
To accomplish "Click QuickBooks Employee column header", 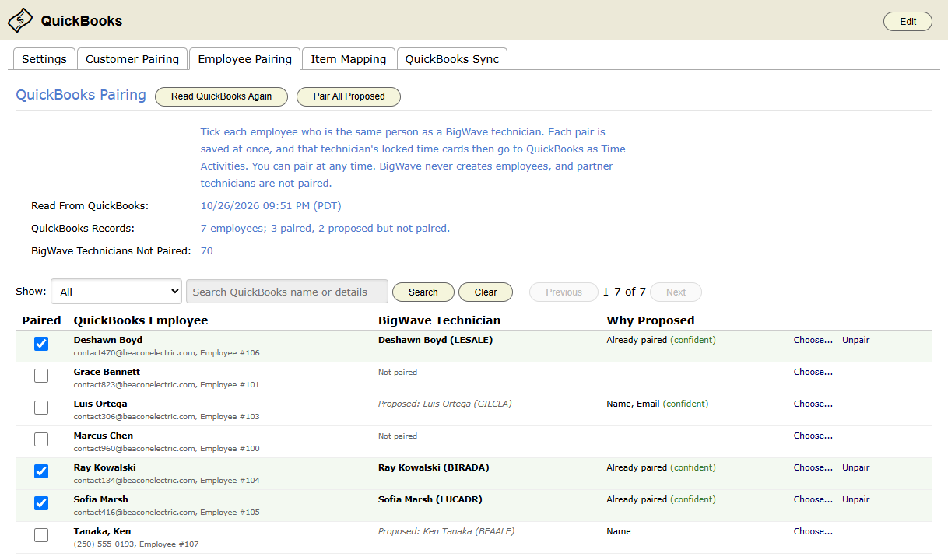I will (x=141, y=320).
